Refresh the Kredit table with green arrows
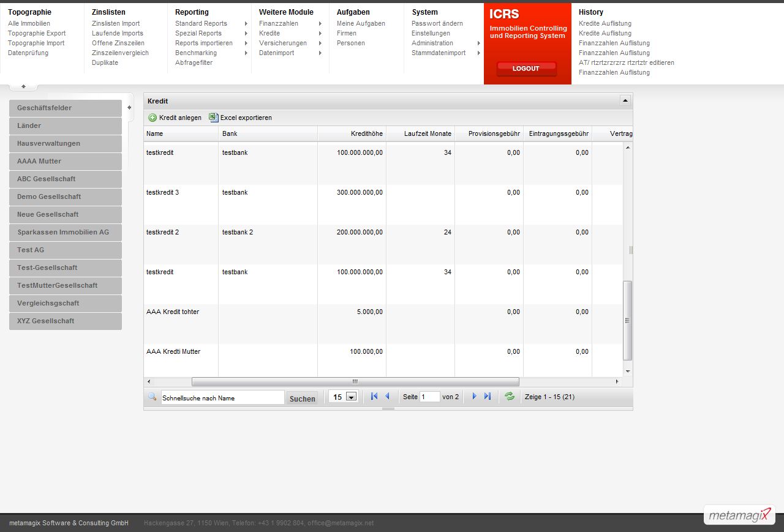This screenshot has width=784, height=532. [510, 397]
